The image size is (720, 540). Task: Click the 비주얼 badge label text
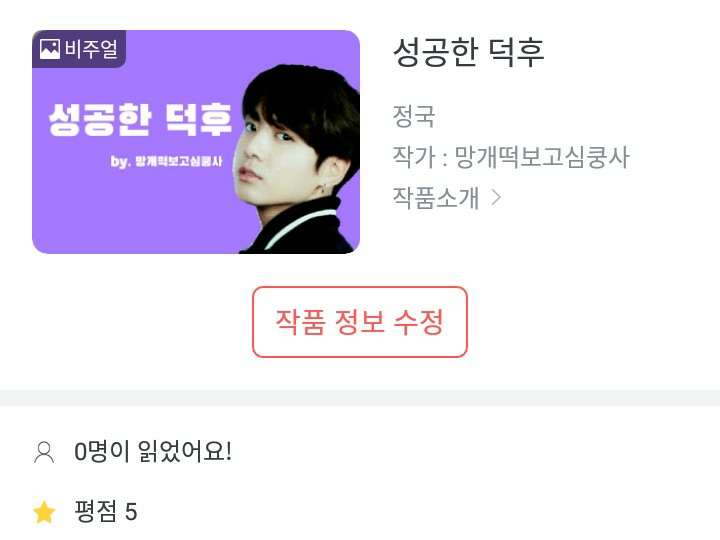pos(91,49)
